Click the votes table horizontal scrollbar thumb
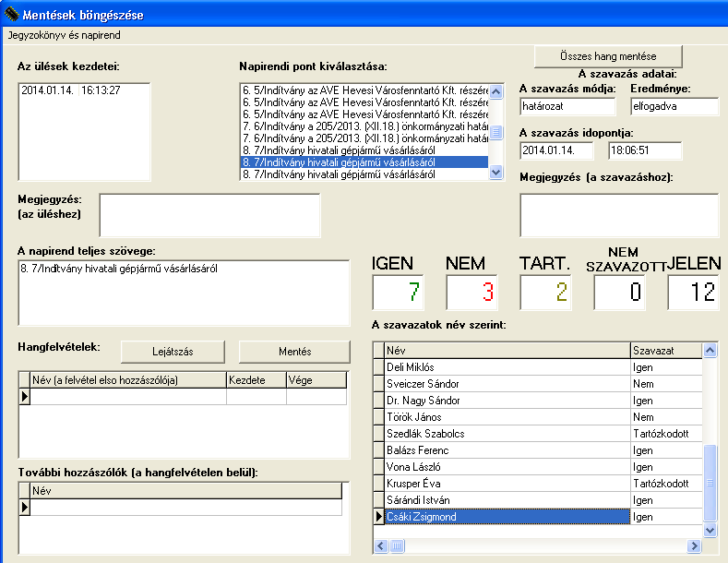728x563 pixels. 397,545
